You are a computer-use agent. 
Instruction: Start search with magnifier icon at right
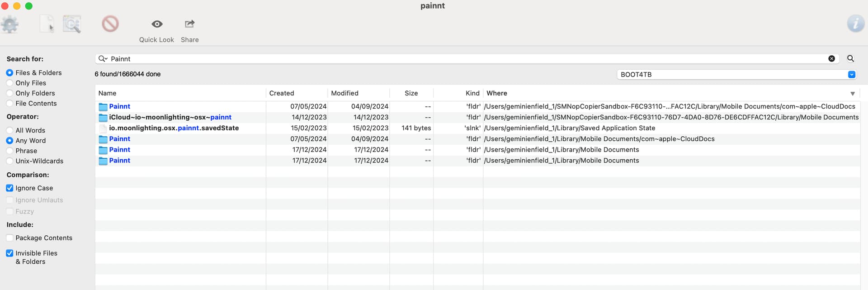coord(850,59)
